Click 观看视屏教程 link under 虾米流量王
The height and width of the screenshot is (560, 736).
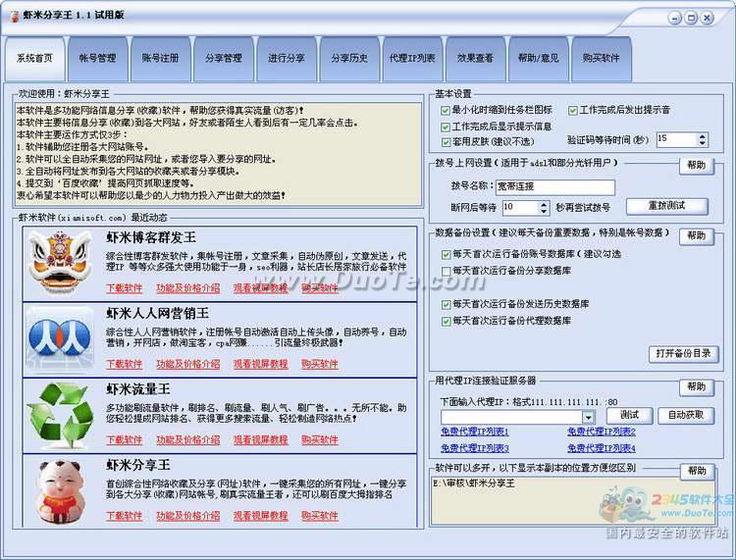[x=260, y=440]
